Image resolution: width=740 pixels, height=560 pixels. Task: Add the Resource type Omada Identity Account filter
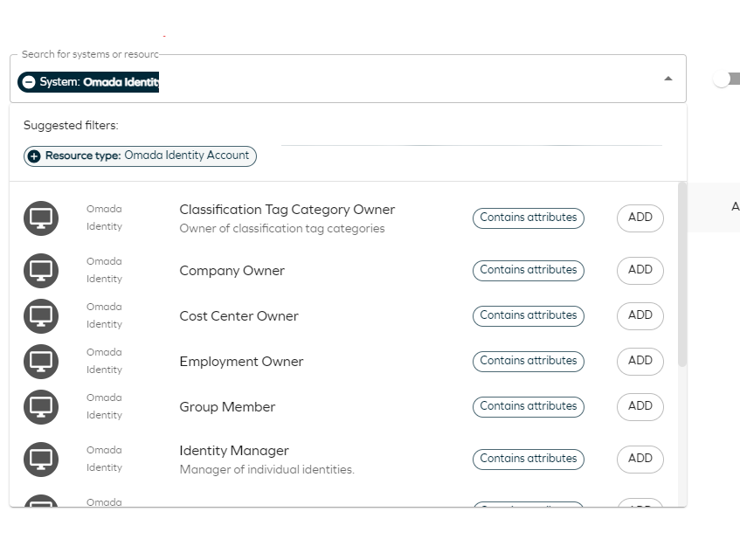[x=140, y=156]
